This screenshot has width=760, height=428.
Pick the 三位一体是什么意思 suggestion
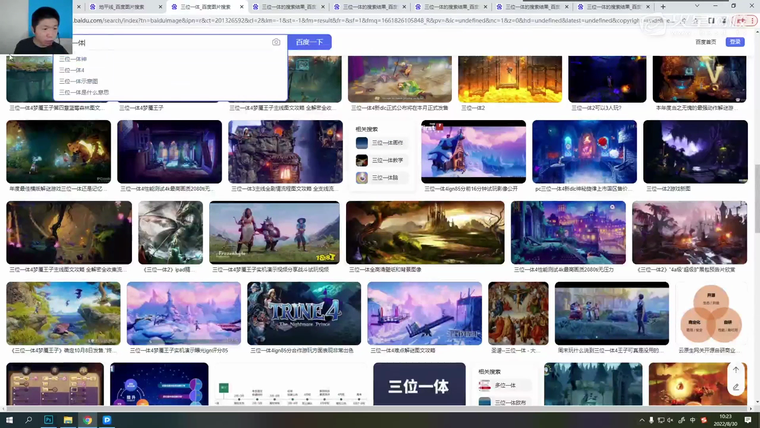click(84, 92)
